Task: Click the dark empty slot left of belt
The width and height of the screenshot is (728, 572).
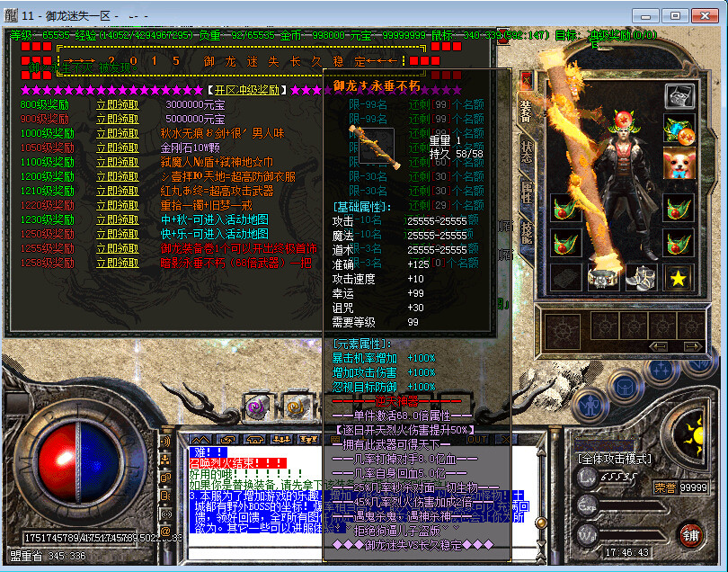Action: [x=566, y=278]
